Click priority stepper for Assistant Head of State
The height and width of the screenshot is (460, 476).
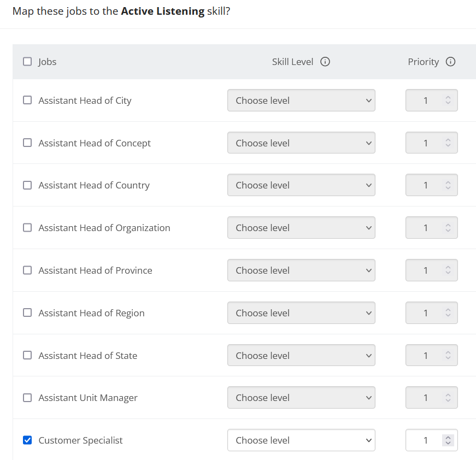click(448, 356)
